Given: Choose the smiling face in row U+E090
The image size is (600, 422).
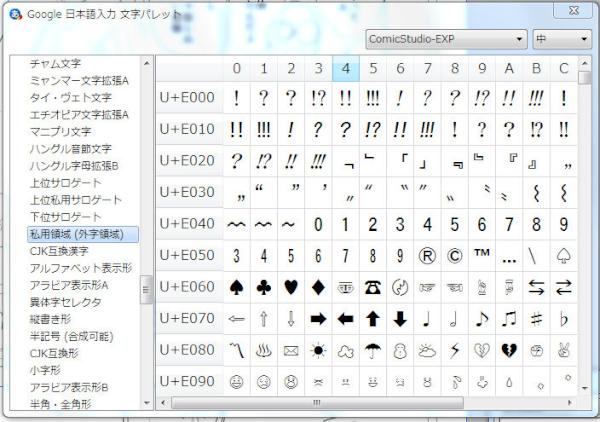Looking at the screenshot, I should pos(236,382).
